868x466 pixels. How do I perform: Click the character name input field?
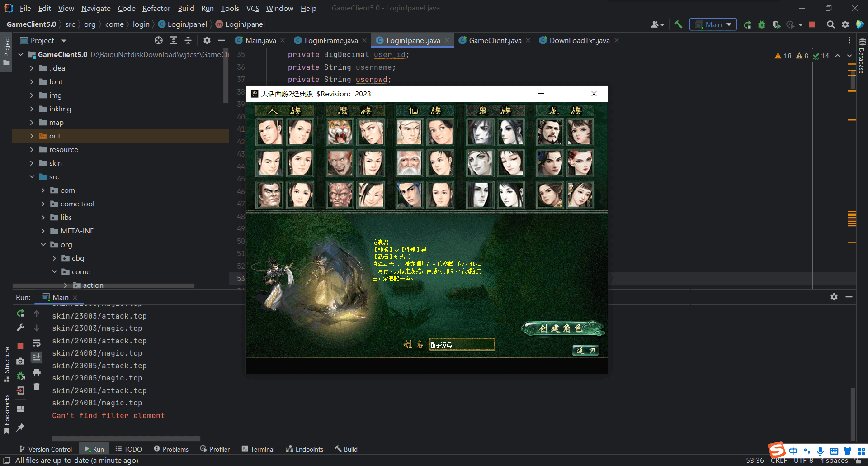click(x=461, y=345)
